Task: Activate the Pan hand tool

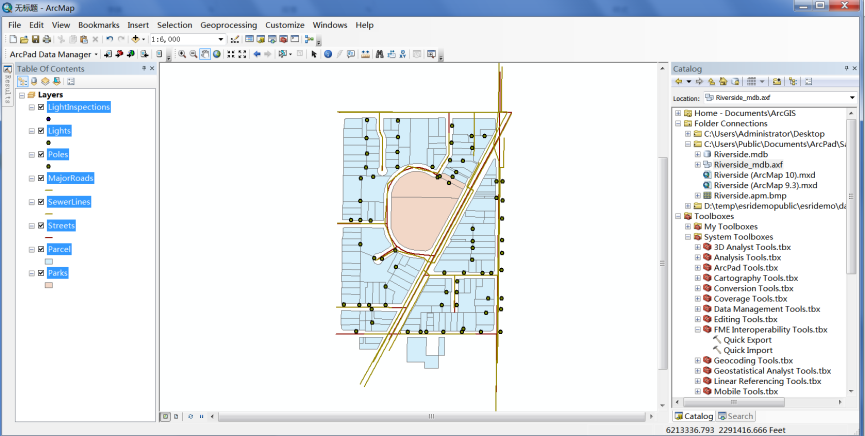Action: click(205, 54)
